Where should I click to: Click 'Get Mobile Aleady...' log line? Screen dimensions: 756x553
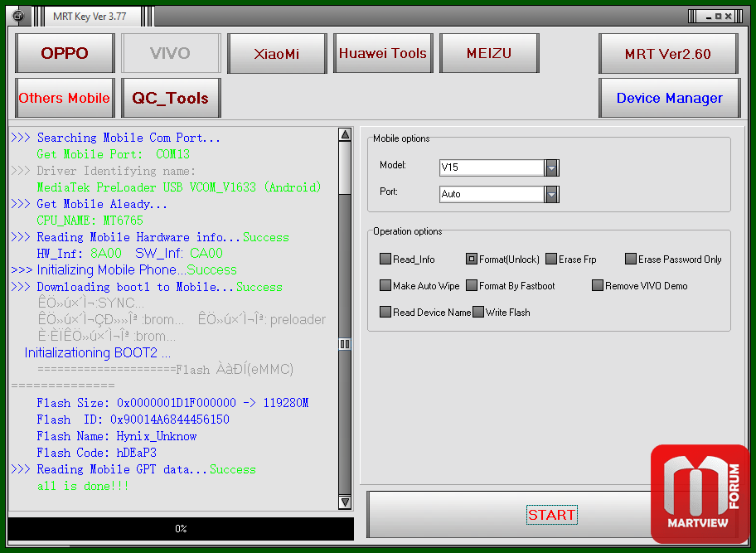(x=90, y=204)
